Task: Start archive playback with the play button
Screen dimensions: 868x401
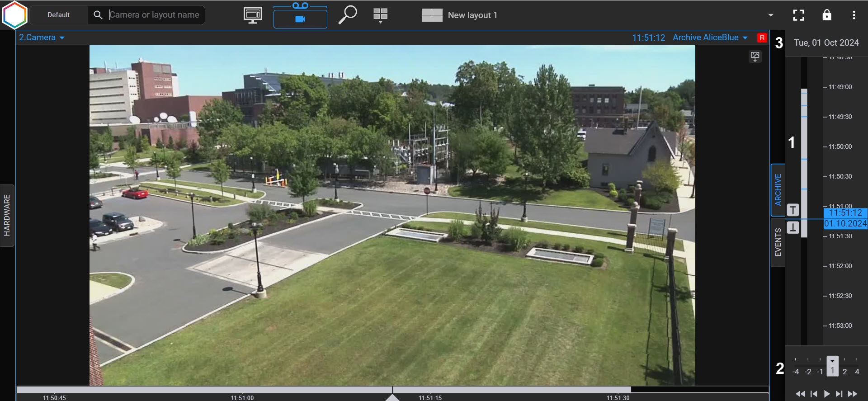Action: point(826,394)
